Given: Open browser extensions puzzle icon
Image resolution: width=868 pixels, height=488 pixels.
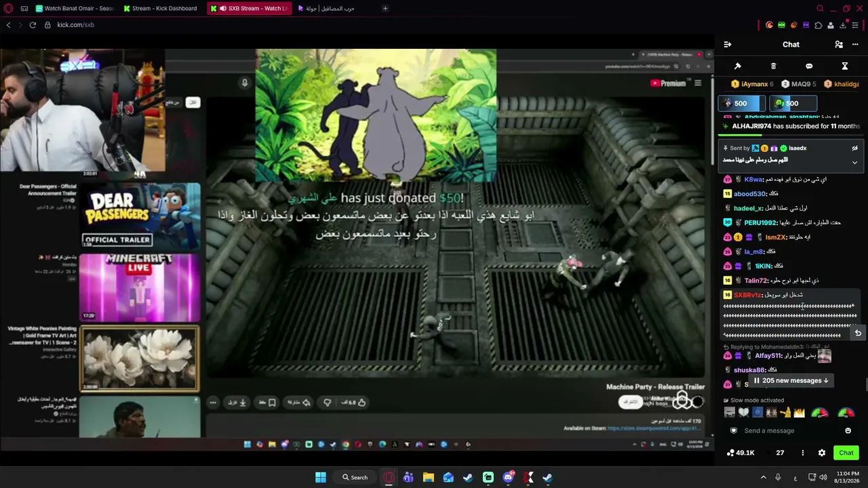Looking at the screenshot, I should [818, 25].
